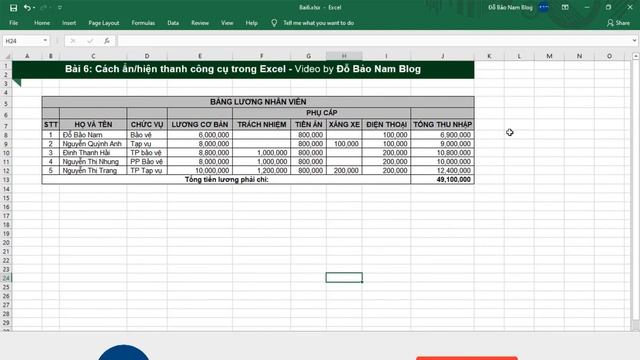Click the lesson title banner 'Bài 6: Cách ẩn/hiện thanh công cụ'
This screenshot has width=640, height=360.
pos(243,69)
